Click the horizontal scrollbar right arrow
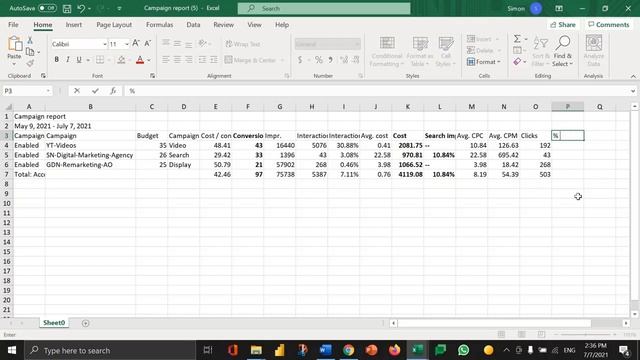This screenshot has width=640, height=360. [626, 323]
